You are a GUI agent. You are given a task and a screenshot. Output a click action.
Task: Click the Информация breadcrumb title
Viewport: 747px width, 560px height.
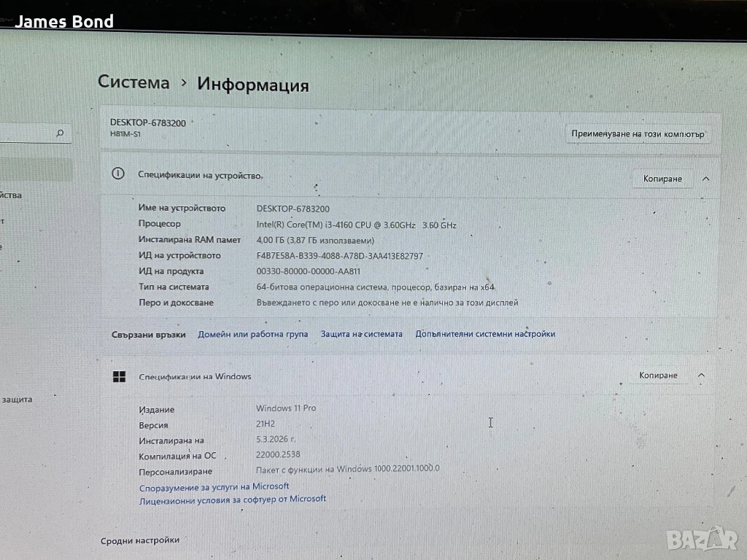click(252, 85)
